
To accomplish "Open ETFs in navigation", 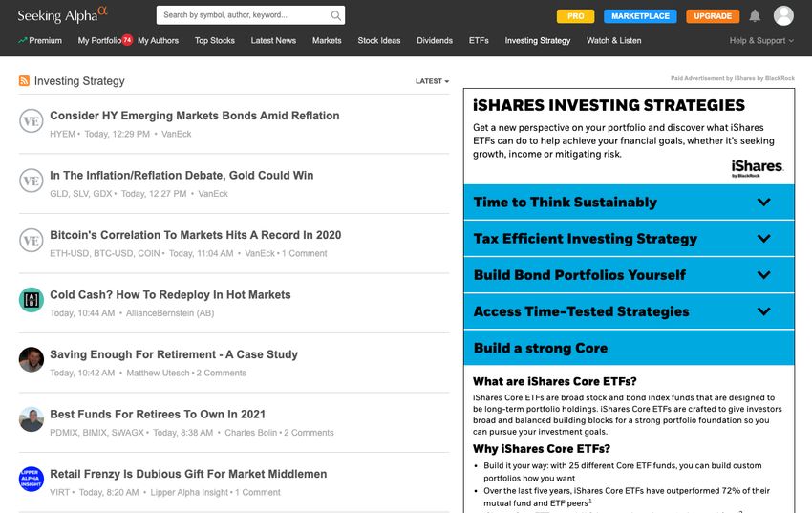I will pos(479,40).
